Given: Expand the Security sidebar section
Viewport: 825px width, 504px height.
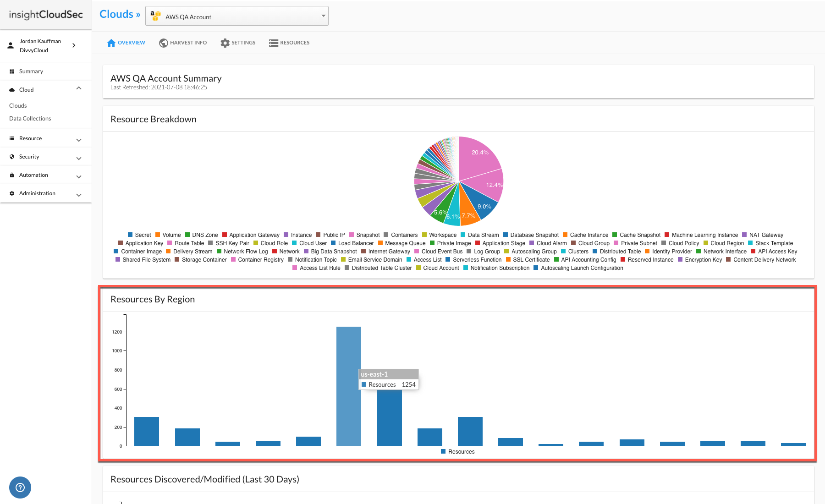Looking at the screenshot, I should tap(79, 158).
